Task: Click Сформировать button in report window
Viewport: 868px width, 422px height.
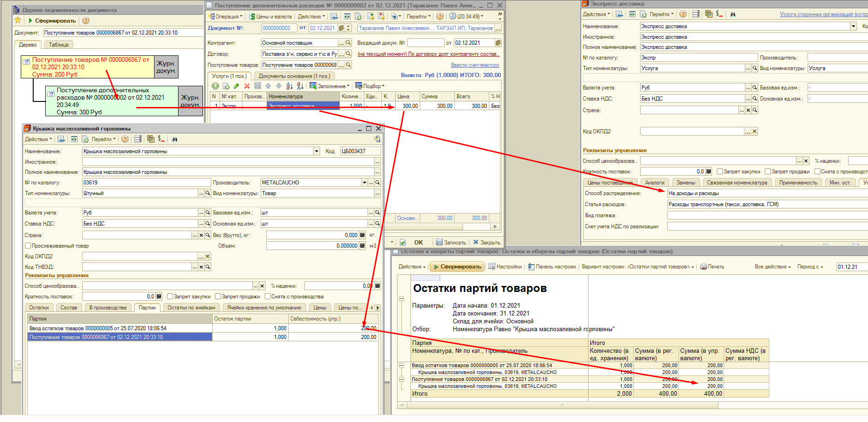Action: coord(457,267)
